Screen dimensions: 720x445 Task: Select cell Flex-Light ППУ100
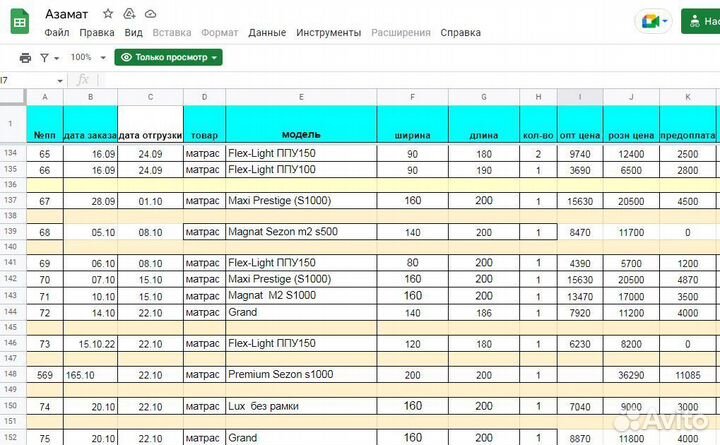click(301, 169)
